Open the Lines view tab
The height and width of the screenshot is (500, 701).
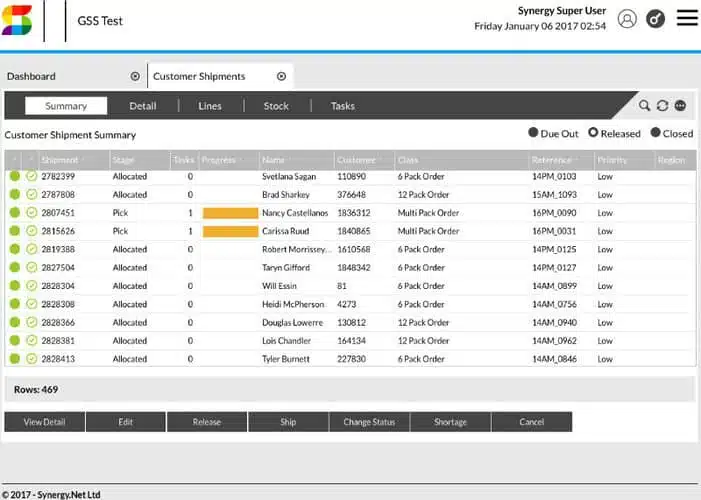(x=210, y=106)
